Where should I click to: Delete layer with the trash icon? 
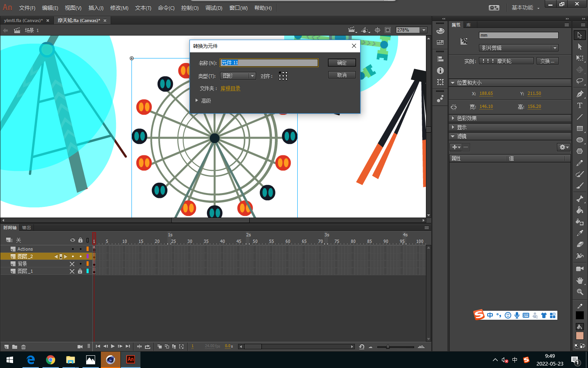click(24, 347)
